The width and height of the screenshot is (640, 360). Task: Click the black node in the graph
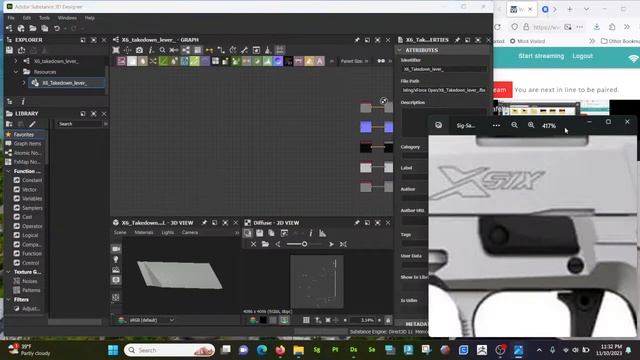pos(366,147)
